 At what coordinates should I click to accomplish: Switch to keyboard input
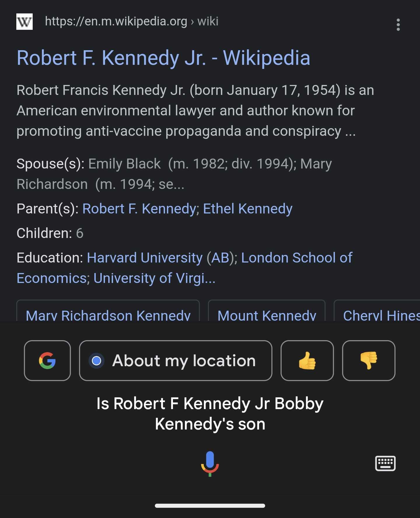(385, 463)
